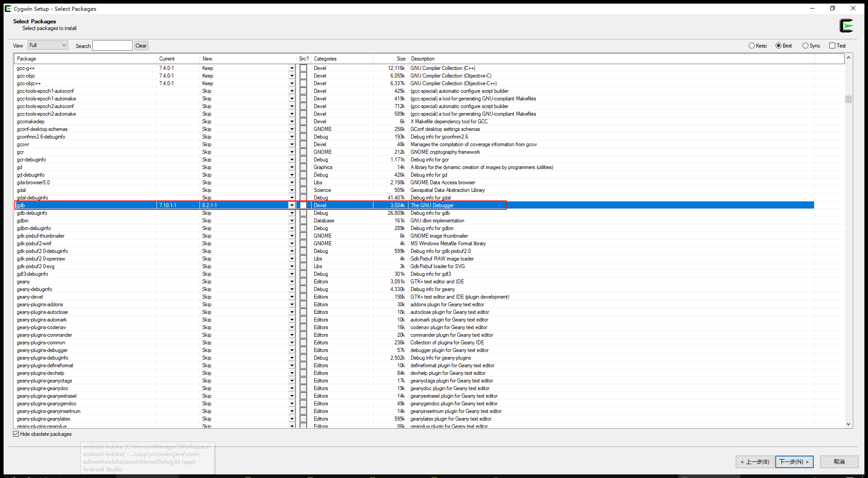Click The GNU Debugger description
Viewport: 868px width, 478px height.
(432, 205)
